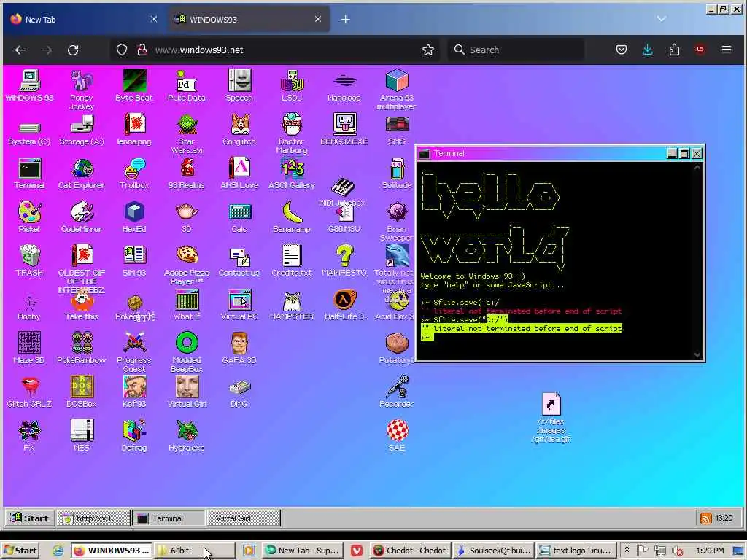This screenshot has width=747, height=560.
Task: Select the Speech desktop icon
Action: 239,85
